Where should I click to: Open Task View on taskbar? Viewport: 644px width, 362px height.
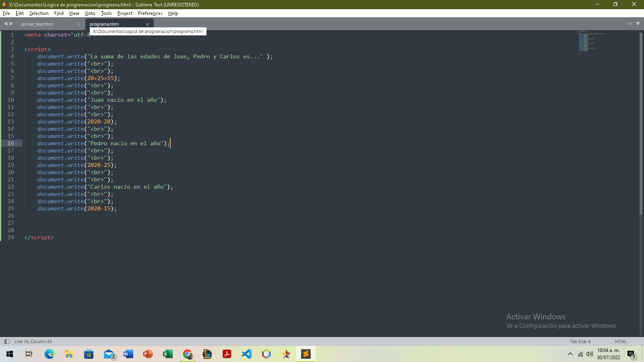[x=29, y=354]
